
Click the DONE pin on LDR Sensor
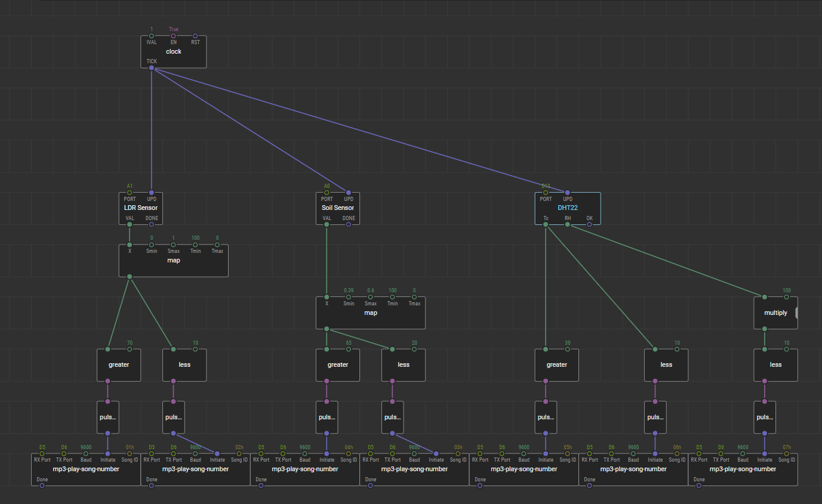point(152,225)
